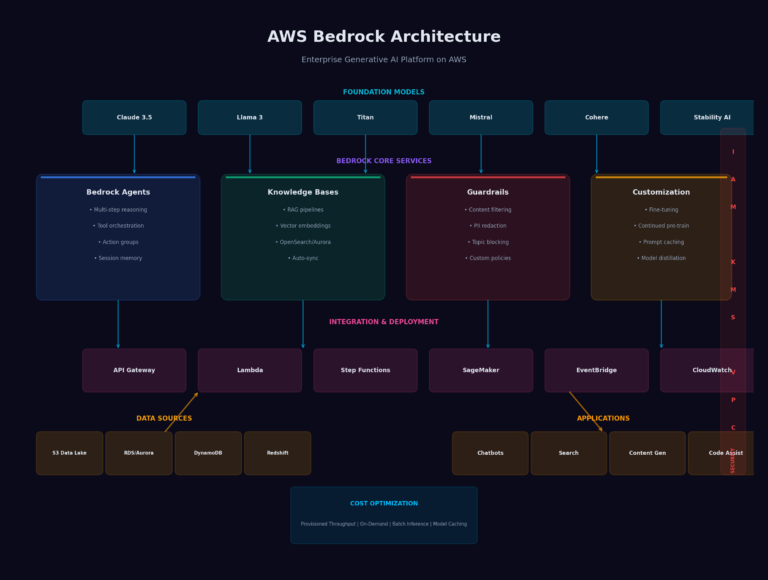Click the Knowledge Bases card title
Screen dimensions: 768x580
[303, 192]
